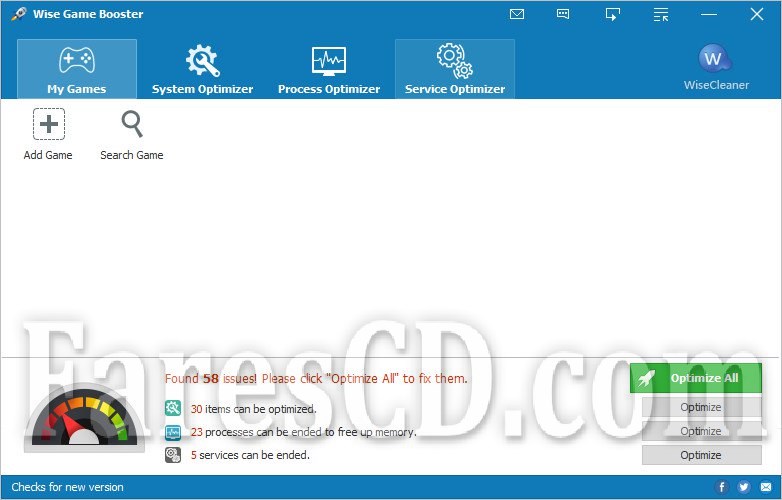
Task: Optimize the 5 services row
Action: click(701, 455)
